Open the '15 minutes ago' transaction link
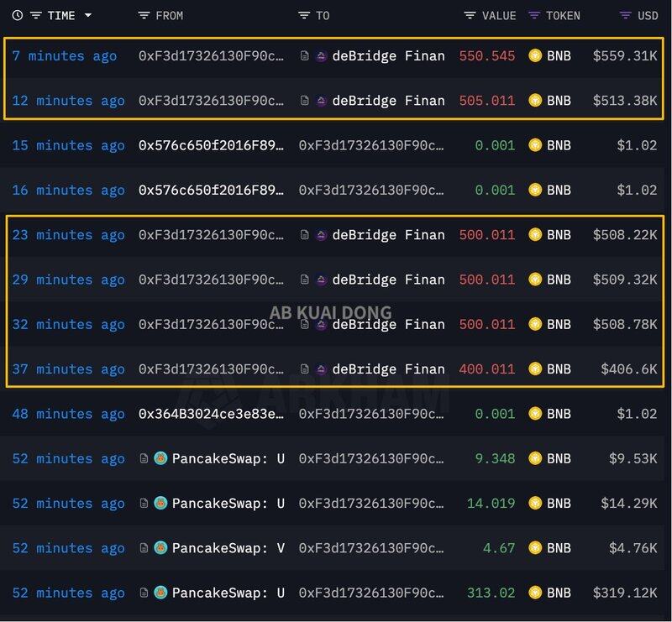This screenshot has height=622, width=672. (69, 146)
